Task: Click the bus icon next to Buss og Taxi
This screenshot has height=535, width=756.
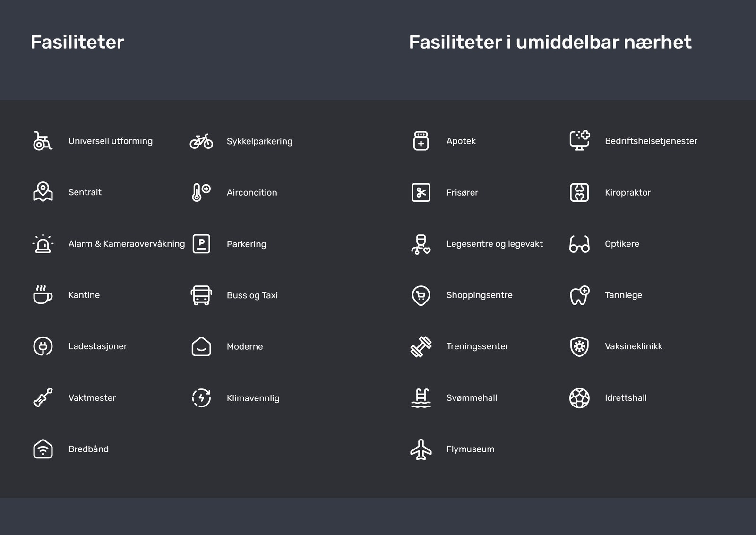Action: pos(201,295)
